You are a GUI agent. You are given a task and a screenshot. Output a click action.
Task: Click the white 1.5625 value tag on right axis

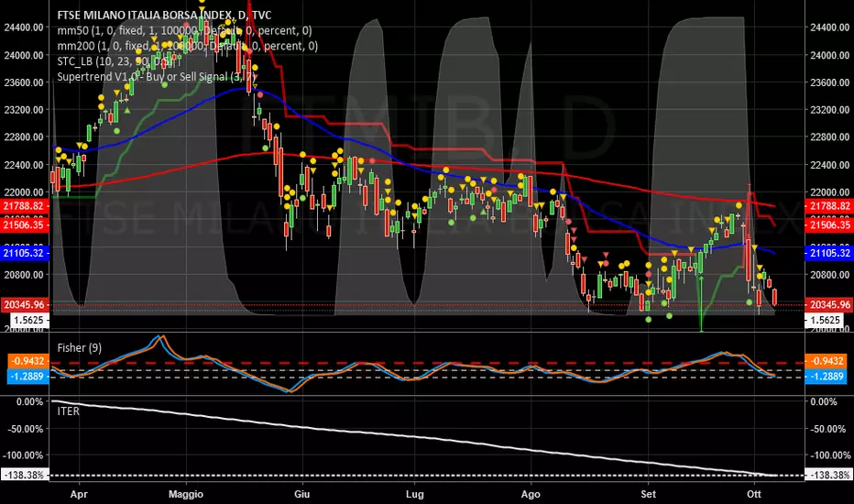click(x=828, y=320)
